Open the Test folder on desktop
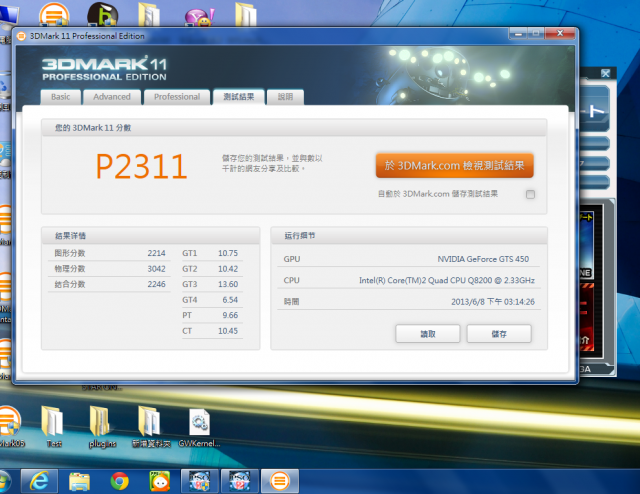 (x=53, y=427)
